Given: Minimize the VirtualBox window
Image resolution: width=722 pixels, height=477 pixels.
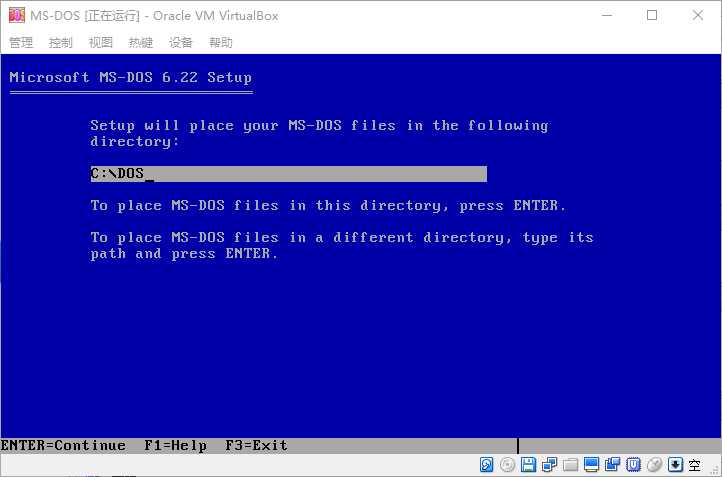Looking at the screenshot, I should tap(607, 15).
